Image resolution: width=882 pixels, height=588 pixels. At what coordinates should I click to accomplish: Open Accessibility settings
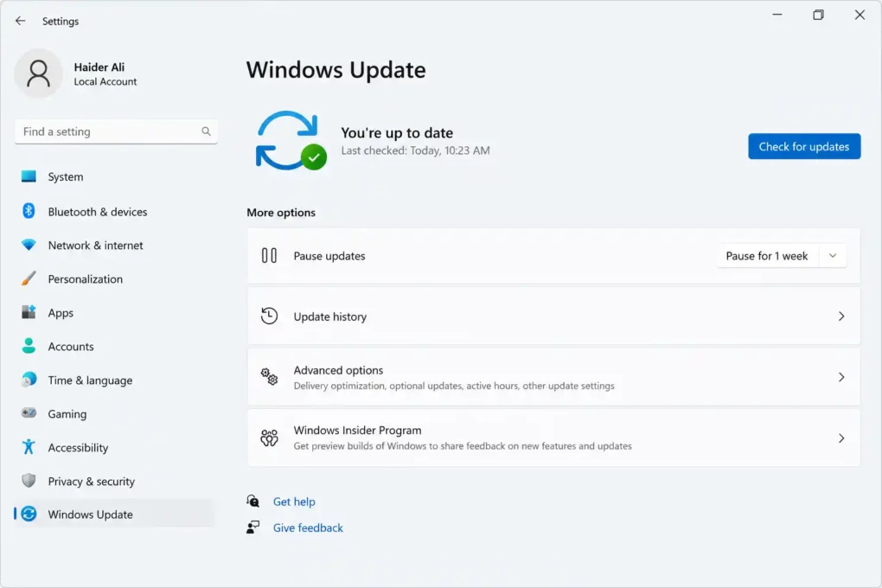(115, 447)
